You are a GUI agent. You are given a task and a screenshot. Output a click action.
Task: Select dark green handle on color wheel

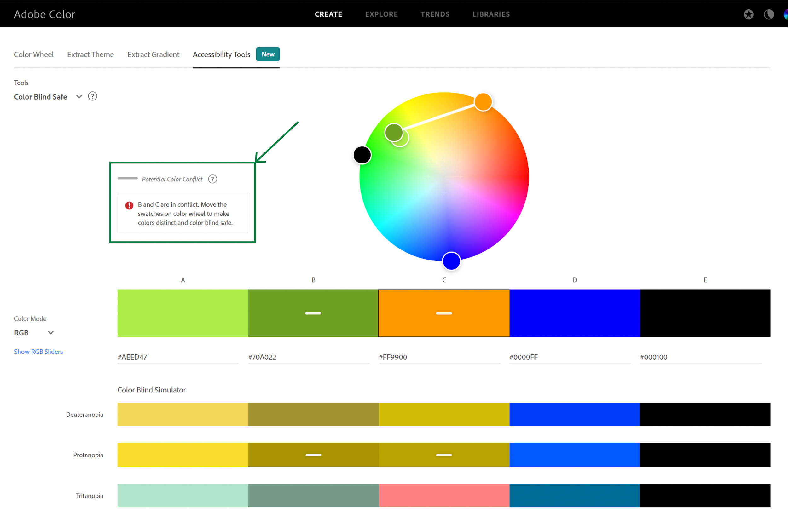point(393,132)
